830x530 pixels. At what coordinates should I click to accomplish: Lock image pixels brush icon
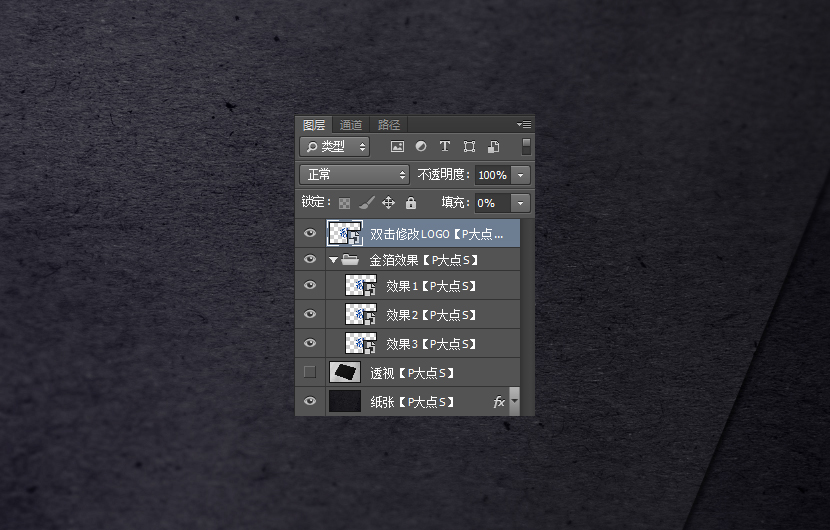pos(366,202)
